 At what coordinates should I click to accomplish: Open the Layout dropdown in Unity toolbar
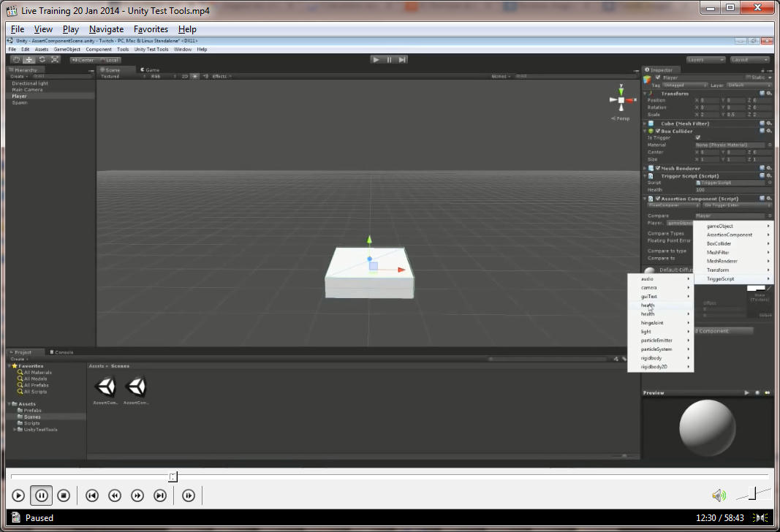[749, 60]
